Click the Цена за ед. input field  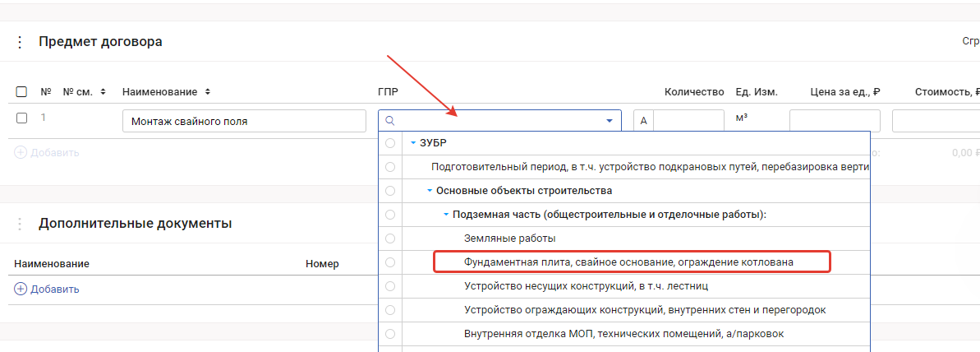click(x=834, y=121)
